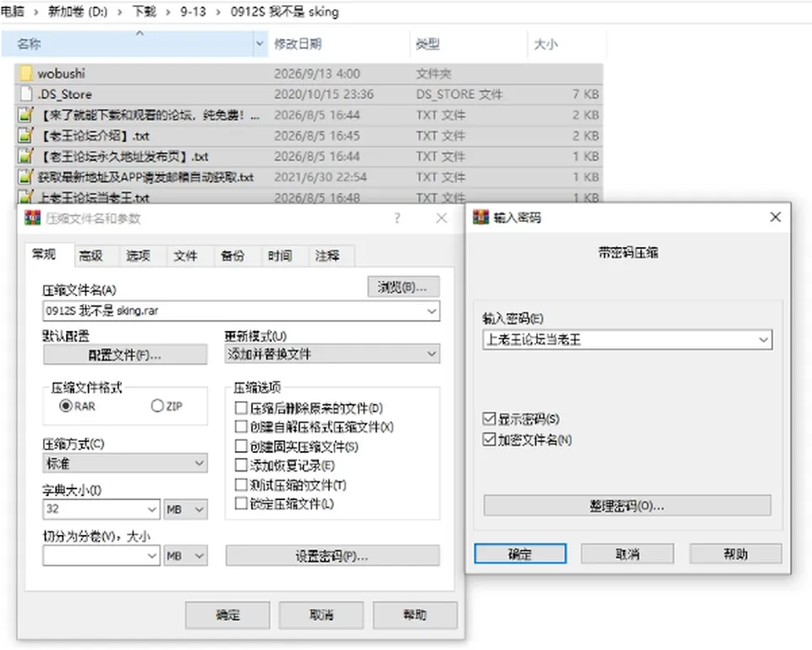Click the 浏览(B)... button

coord(403,287)
